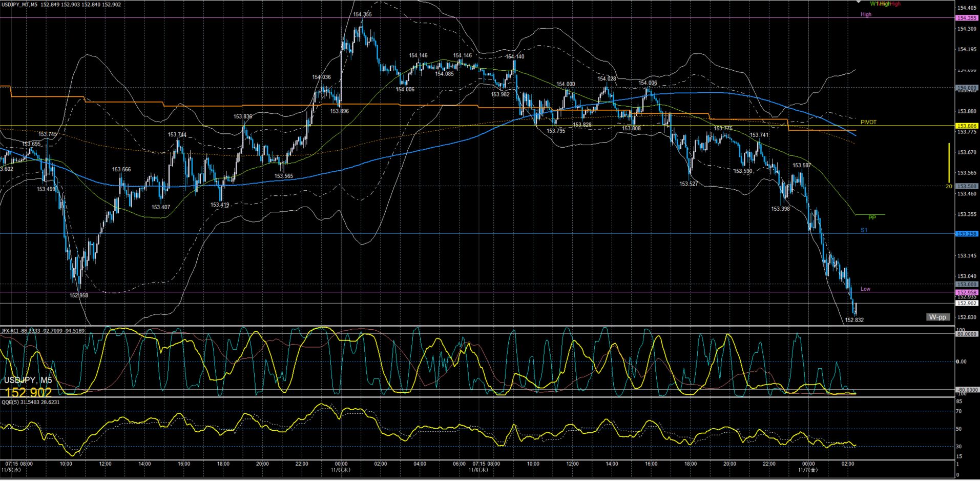Select the yellow PIVOT line label
The image size is (980, 481).
[x=868, y=122]
